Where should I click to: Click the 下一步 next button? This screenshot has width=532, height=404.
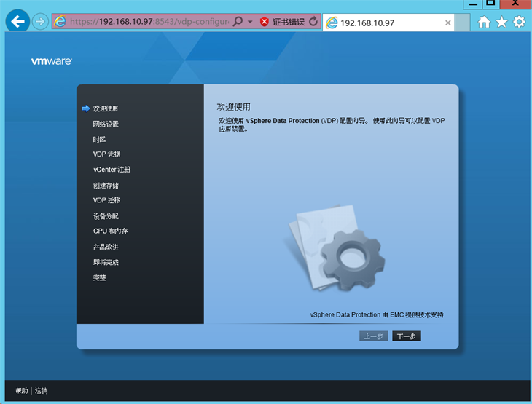[x=407, y=336]
